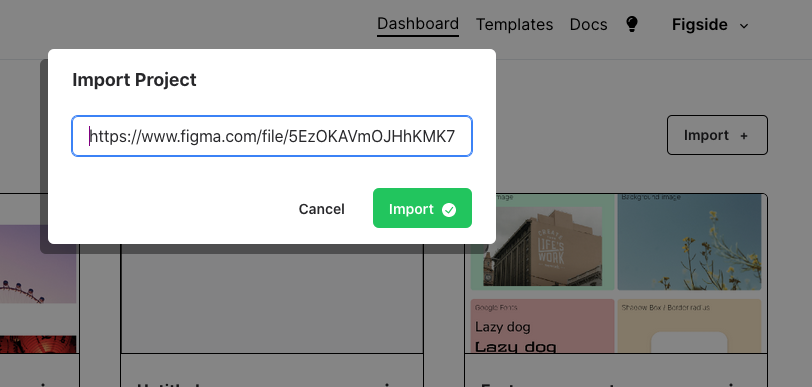
Task: Open the Google Fonts Lazy dog card
Action: [542, 326]
